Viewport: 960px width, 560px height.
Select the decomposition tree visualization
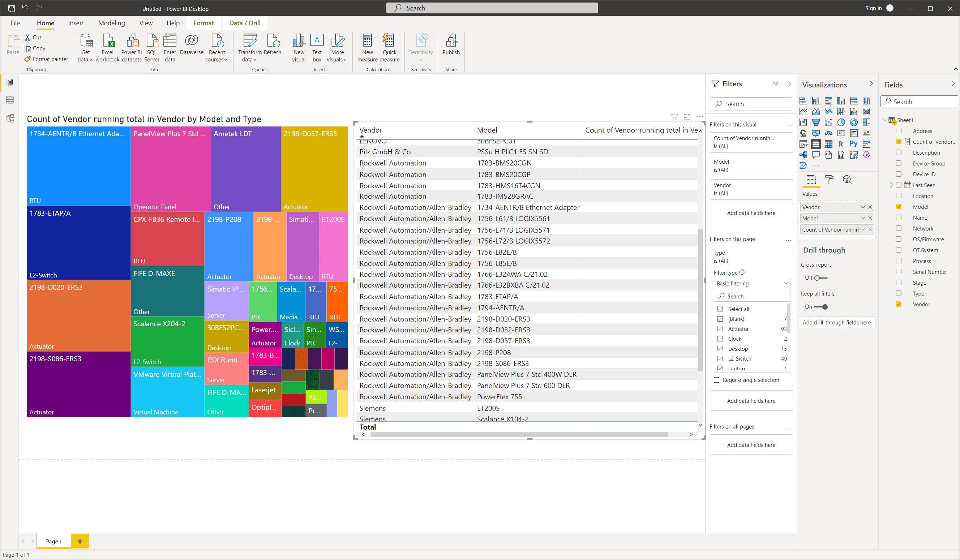click(803, 155)
